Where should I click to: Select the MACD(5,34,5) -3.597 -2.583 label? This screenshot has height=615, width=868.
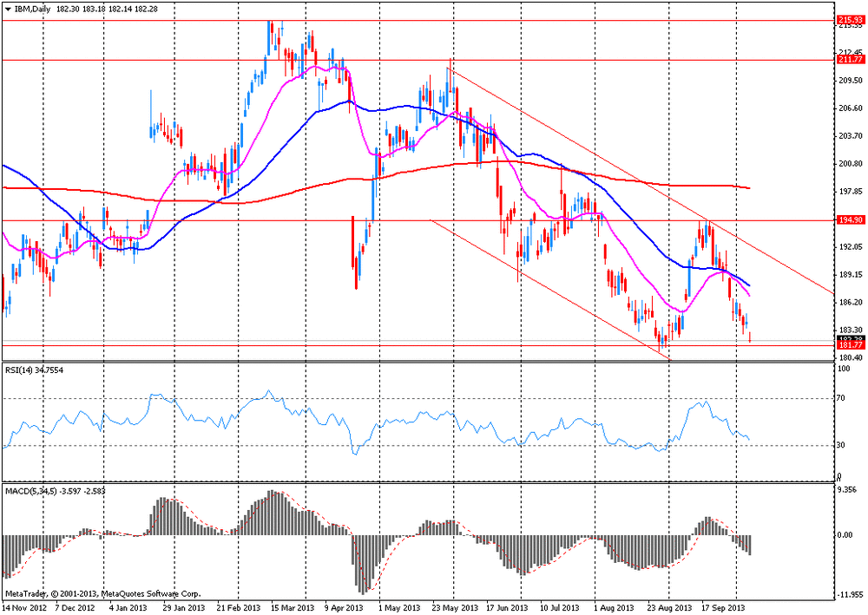56,491
